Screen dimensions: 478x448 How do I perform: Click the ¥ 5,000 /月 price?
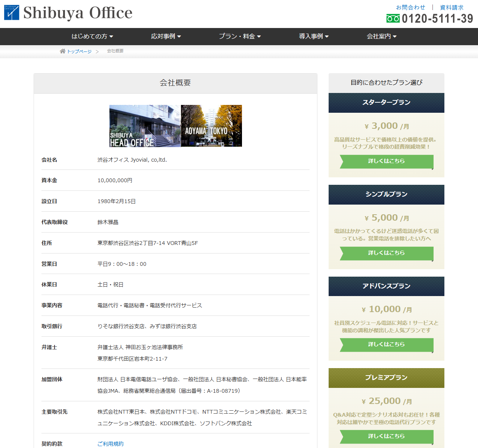pyautogui.click(x=387, y=218)
